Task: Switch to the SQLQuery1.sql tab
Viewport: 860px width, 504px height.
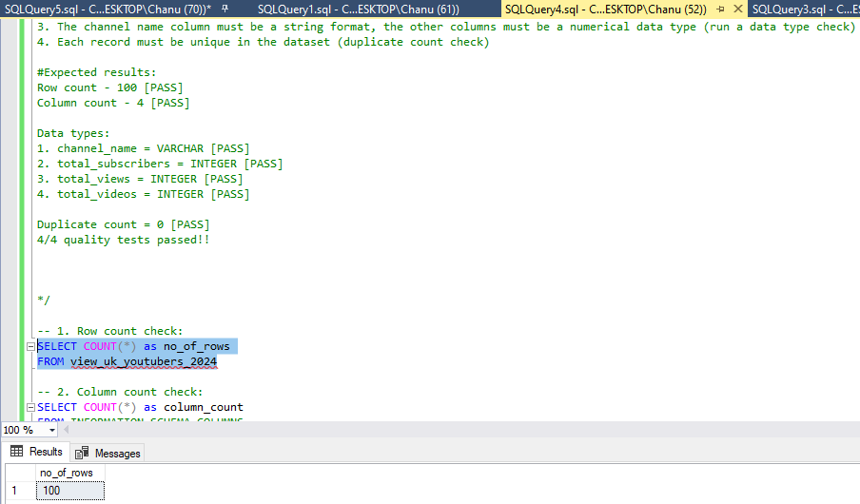Action: pyautogui.click(x=358, y=9)
